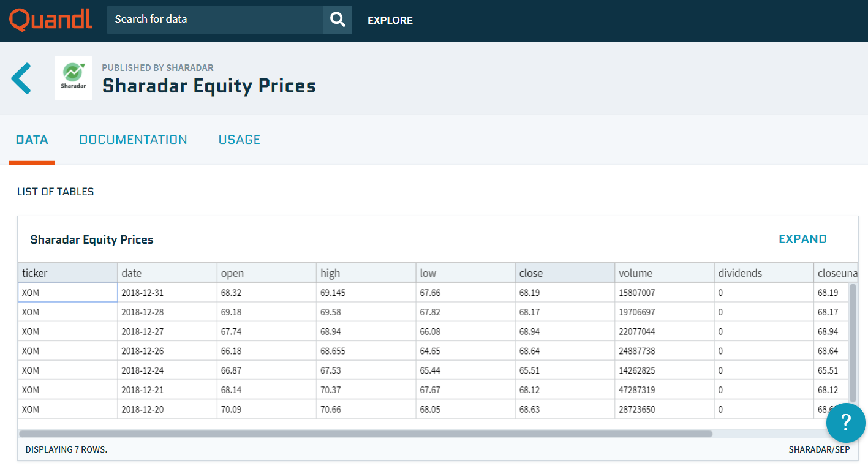This screenshot has height=466, width=868.
Task: Click the Sharadar publisher logo
Action: (x=74, y=78)
